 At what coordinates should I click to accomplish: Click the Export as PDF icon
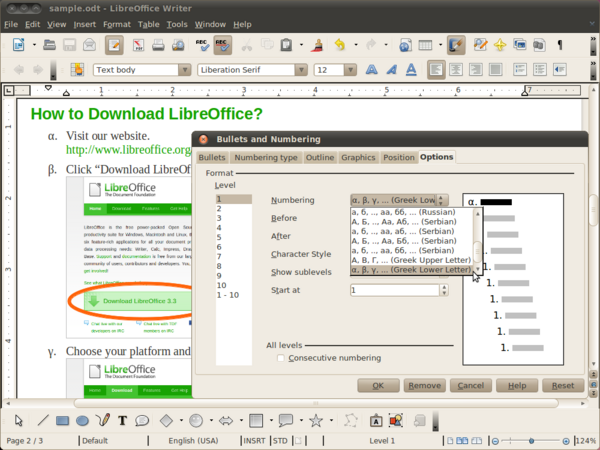pos(139,44)
